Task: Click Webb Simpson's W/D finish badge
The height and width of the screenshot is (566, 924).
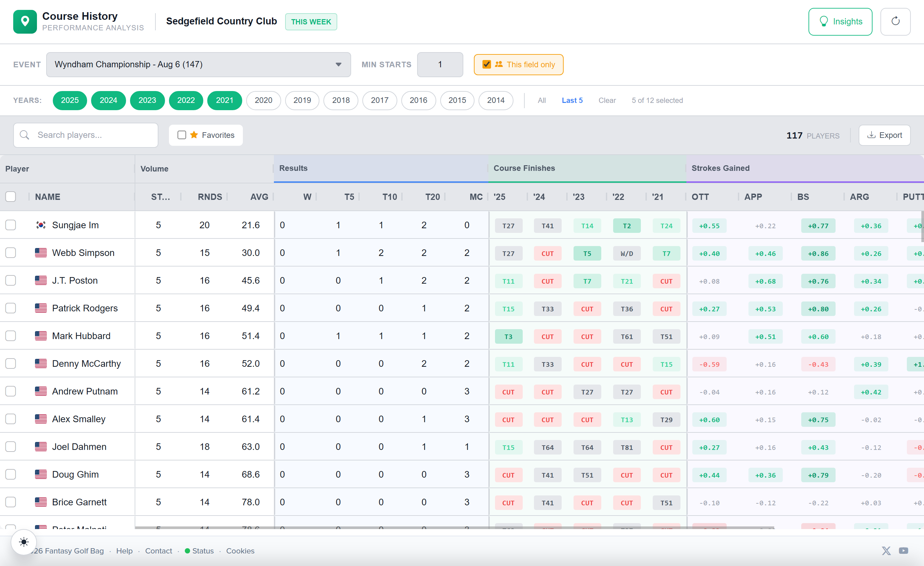Action: (x=627, y=253)
